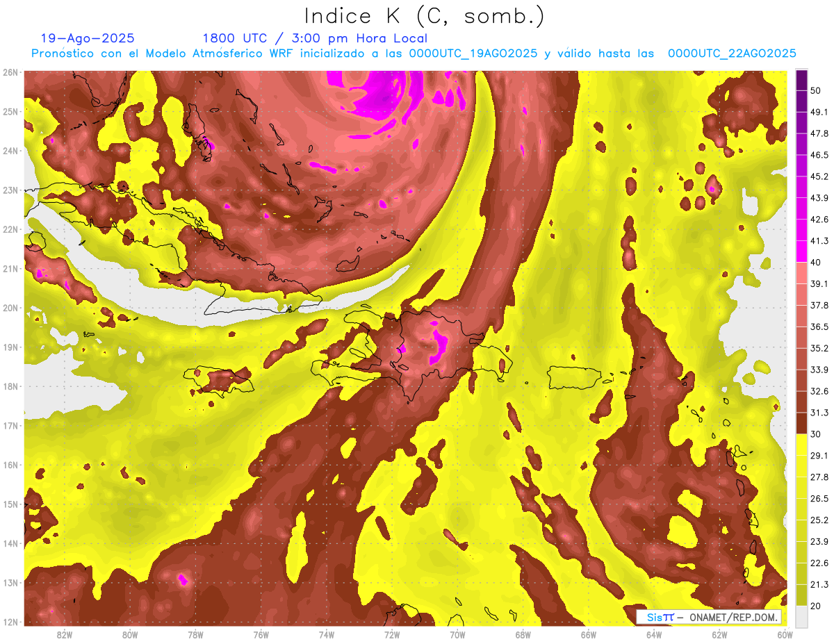Click the legend value "49.1"
834x644 pixels.
click(x=819, y=112)
